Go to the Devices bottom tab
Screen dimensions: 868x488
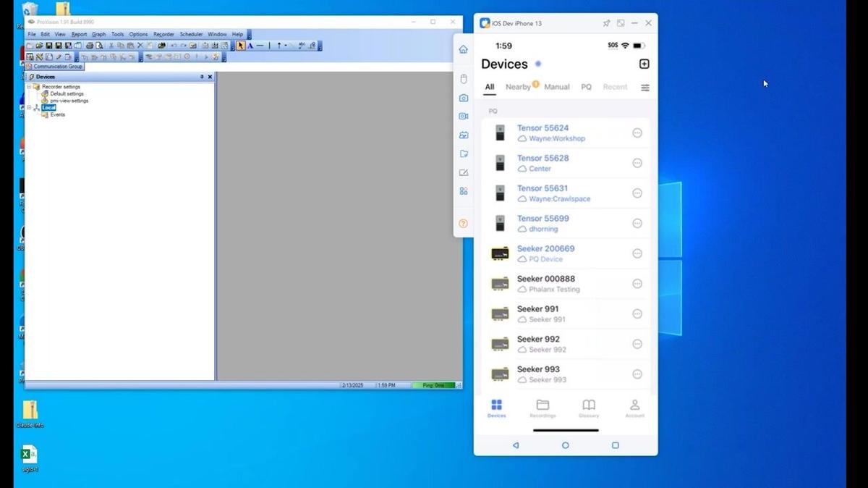click(496, 408)
